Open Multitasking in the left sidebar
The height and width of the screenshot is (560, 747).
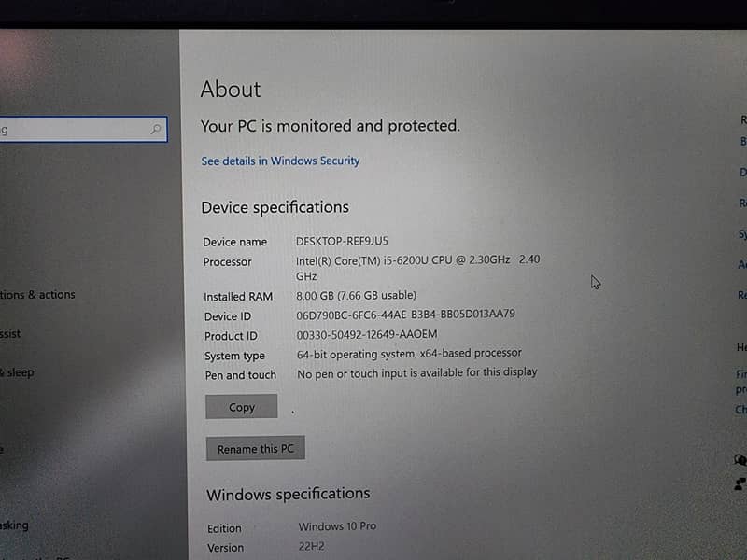tap(14, 525)
